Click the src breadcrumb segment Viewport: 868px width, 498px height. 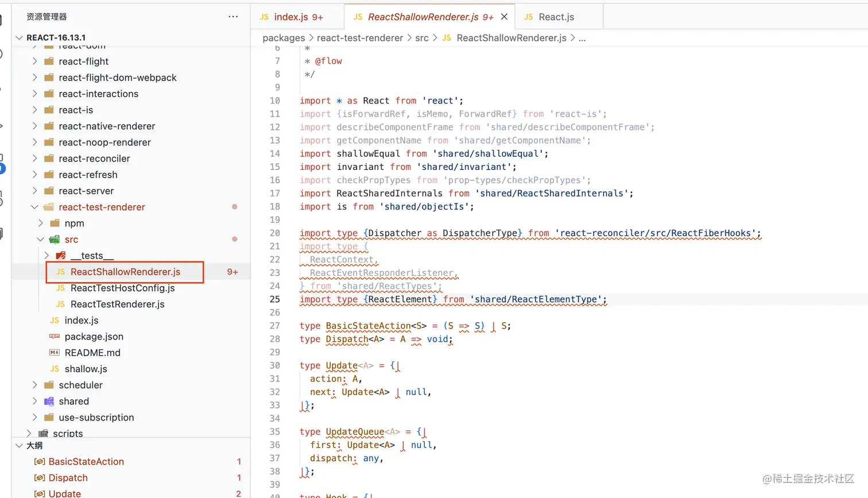[x=422, y=38]
